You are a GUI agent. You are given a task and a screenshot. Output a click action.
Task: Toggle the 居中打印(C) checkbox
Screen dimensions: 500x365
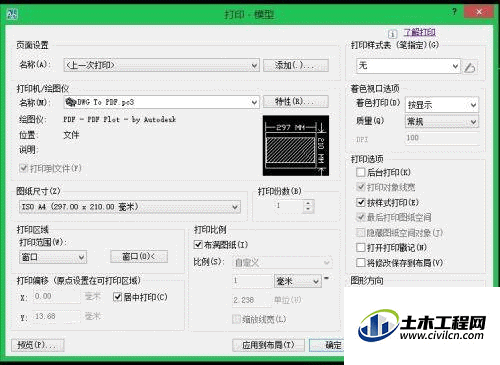pyautogui.click(x=117, y=296)
